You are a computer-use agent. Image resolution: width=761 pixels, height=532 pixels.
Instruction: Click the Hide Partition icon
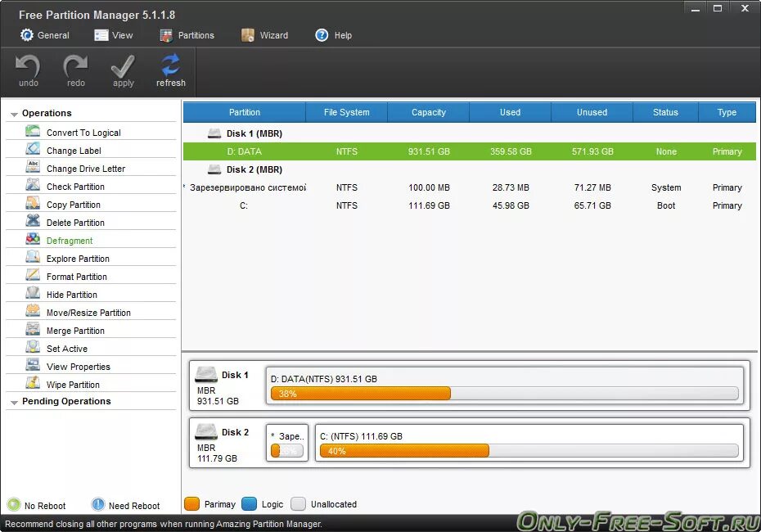click(x=33, y=293)
